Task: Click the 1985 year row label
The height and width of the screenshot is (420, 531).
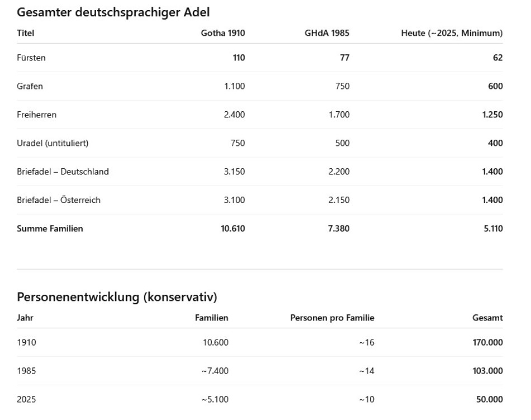Action: point(26,371)
